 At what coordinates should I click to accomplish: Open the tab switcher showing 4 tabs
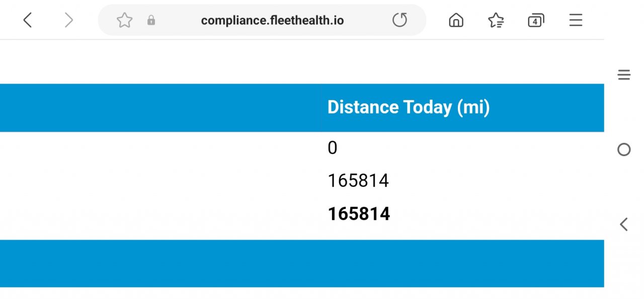pyautogui.click(x=536, y=20)
